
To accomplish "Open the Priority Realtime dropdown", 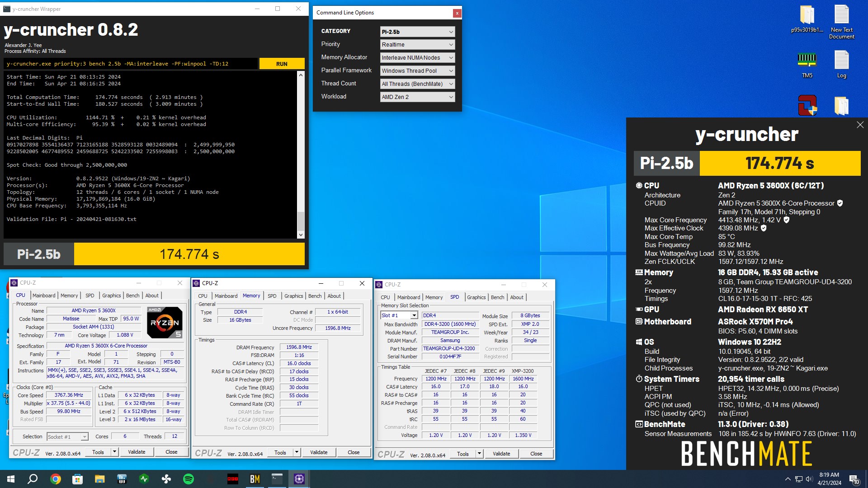I will point(417,45).
